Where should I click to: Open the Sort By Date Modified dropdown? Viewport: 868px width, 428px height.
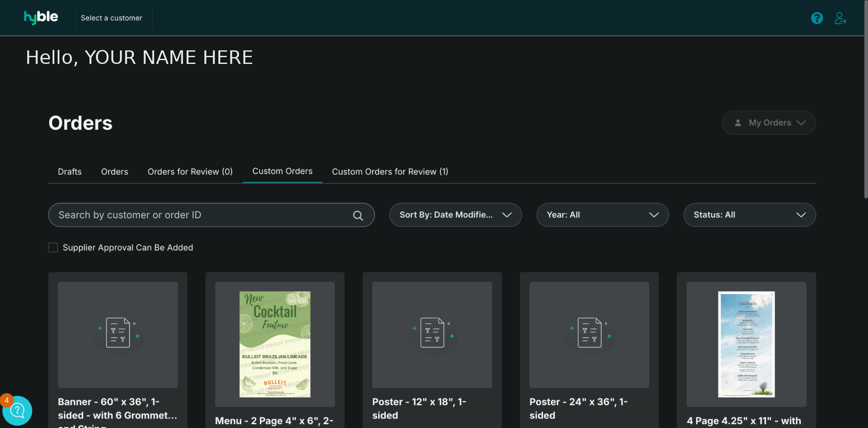(x=455, y=215)
